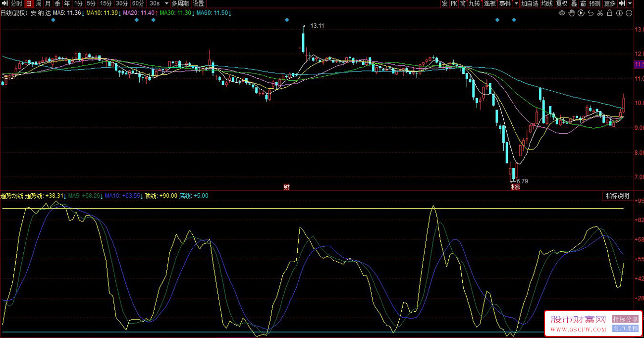Switch to 分时 intraday view

pos(16,3)
